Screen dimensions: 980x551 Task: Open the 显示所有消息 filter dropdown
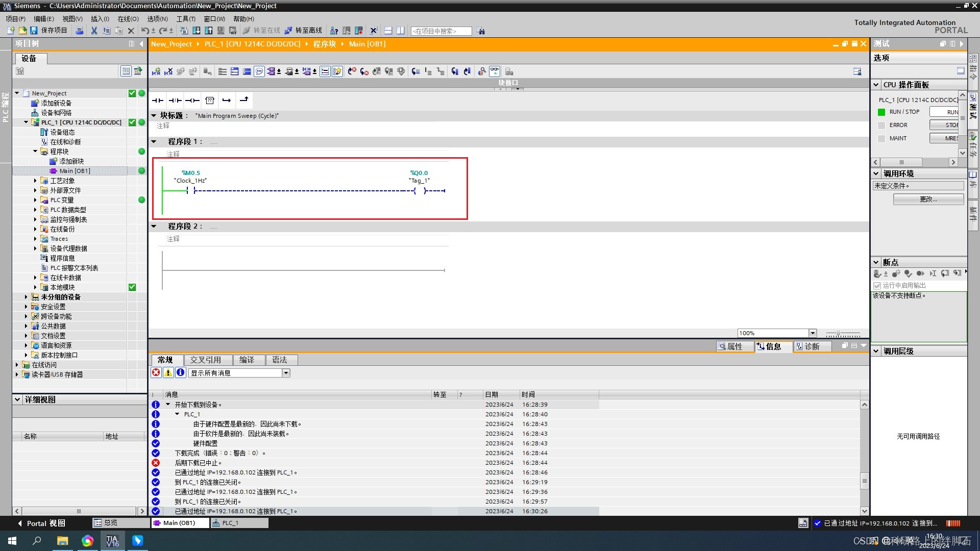(x=286, y=373)
